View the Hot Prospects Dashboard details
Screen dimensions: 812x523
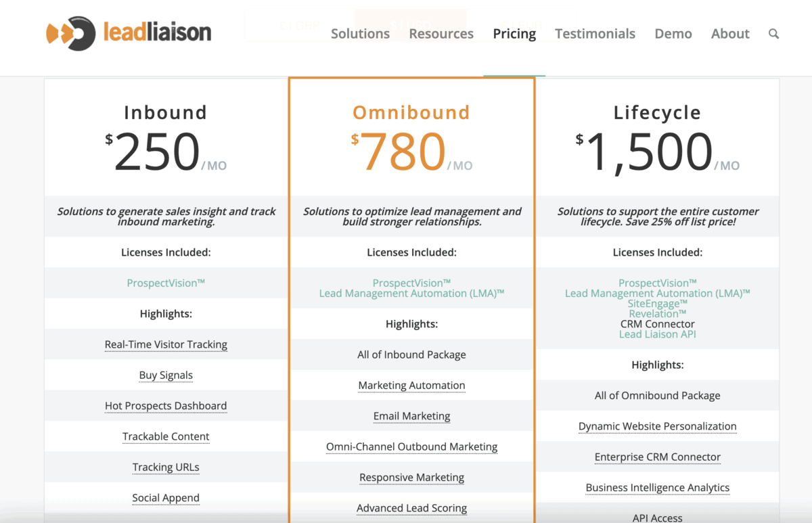(x=166, y=405)
